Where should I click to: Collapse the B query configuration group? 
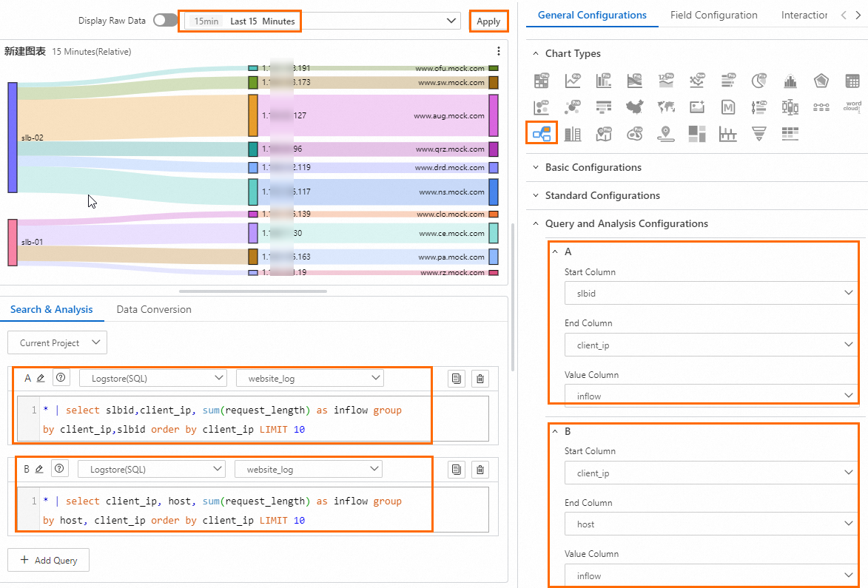(555, 431)
